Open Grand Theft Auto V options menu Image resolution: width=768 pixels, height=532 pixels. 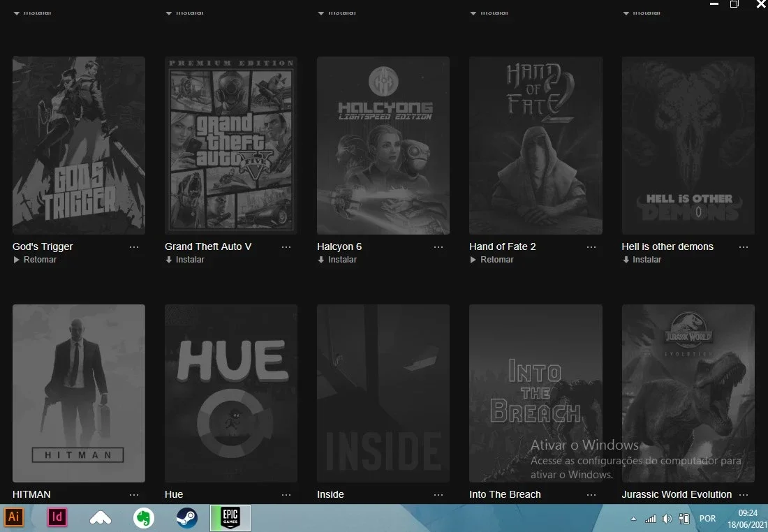pyautogui.click(x=286, y=247)
